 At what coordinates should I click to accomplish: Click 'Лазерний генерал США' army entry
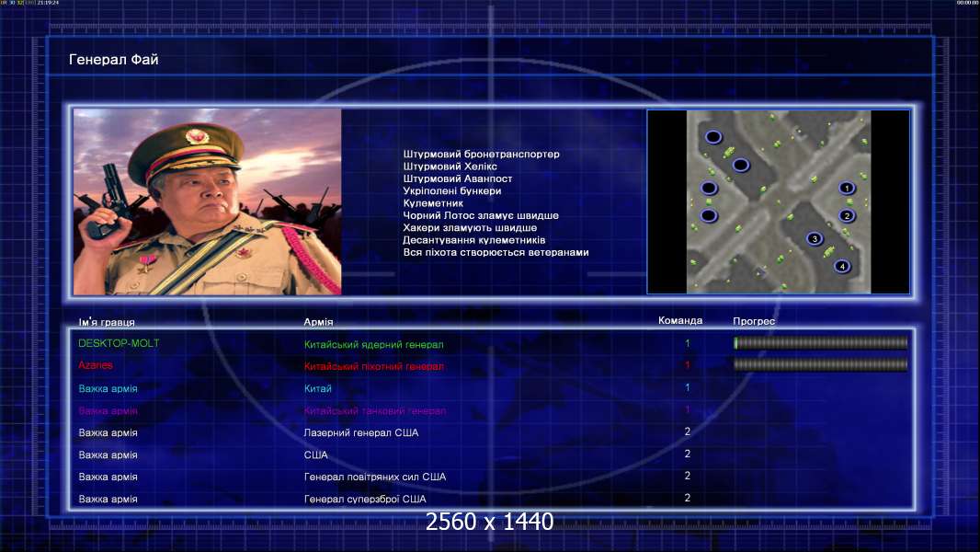click(361, 432)
